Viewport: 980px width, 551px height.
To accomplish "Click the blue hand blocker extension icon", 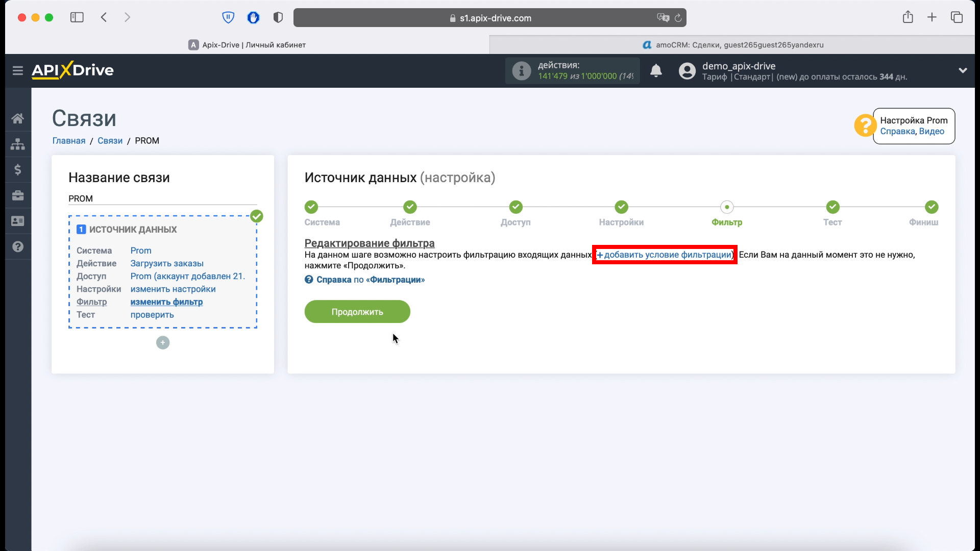I will tap(253, 17).
